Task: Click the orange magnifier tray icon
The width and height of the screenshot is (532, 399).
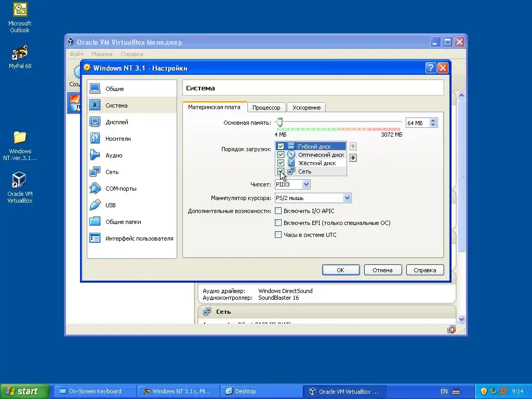Action: (x=503, y=391)
